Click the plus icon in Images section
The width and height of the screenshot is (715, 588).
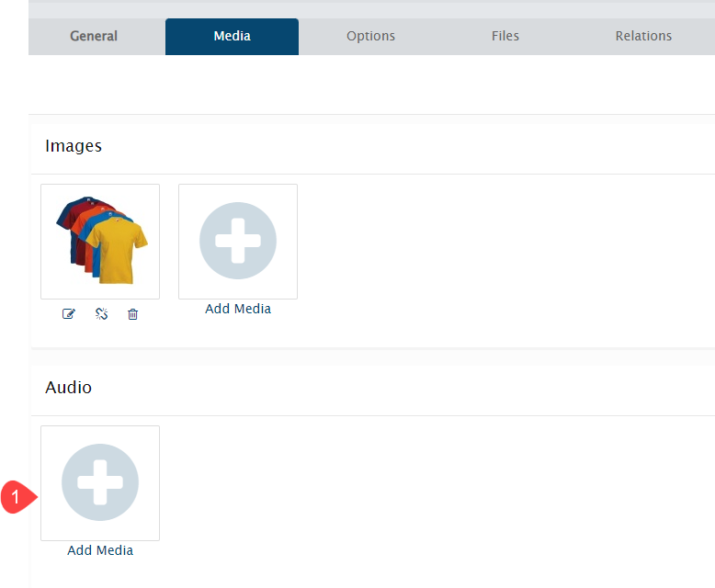click(238, 241)
